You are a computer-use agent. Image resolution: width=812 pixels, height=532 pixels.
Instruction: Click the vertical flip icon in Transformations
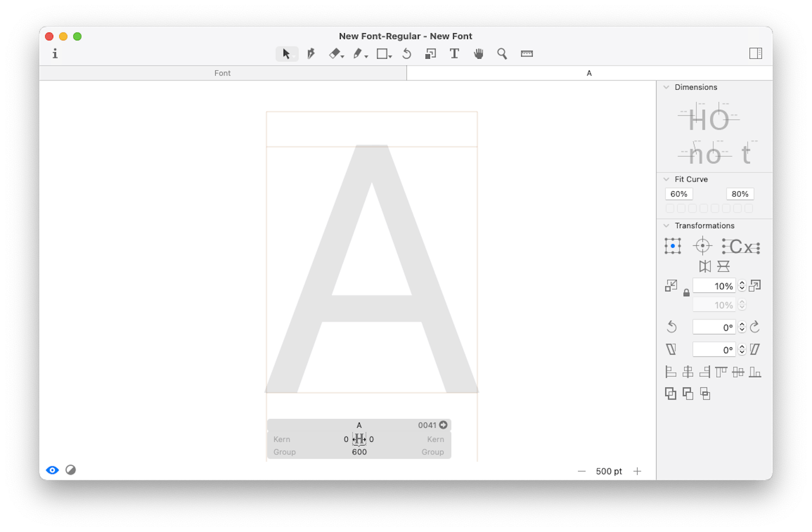723,266
